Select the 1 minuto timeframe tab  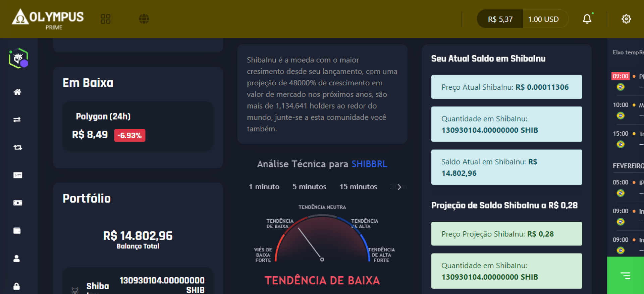pos(264,187)
